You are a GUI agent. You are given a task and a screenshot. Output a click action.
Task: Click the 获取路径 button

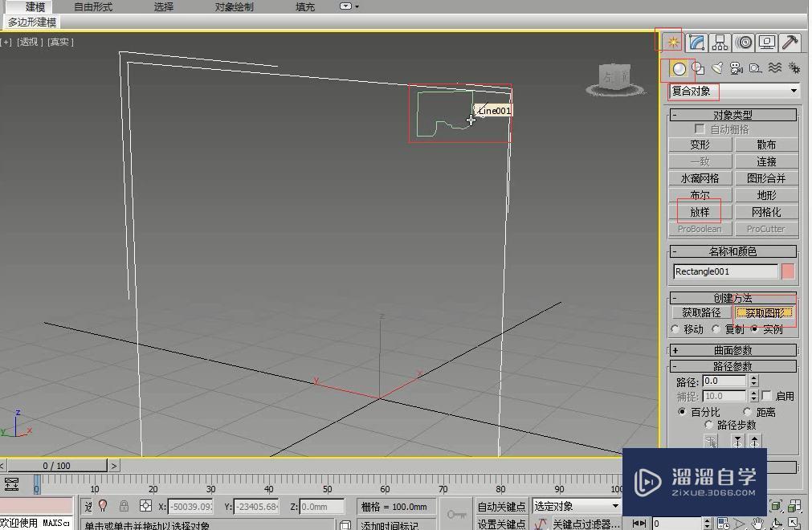pos(701,312)
